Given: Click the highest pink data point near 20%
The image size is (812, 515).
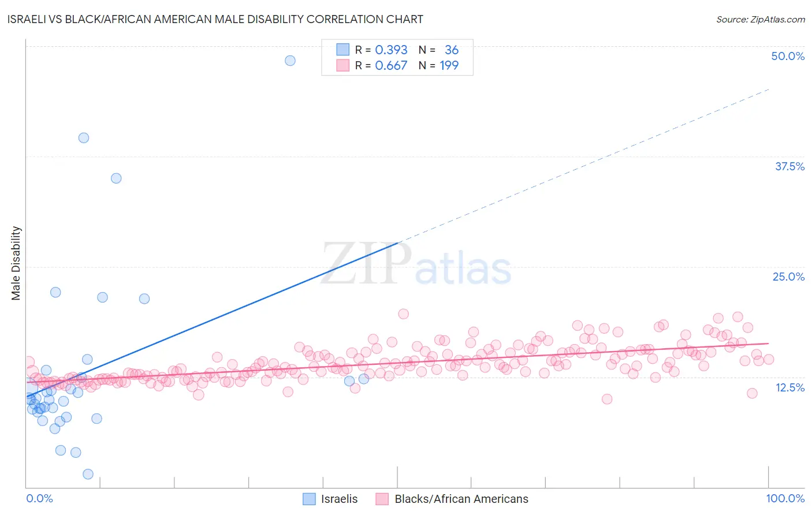Looking at the screenshot, I should (x=404, y=314).
